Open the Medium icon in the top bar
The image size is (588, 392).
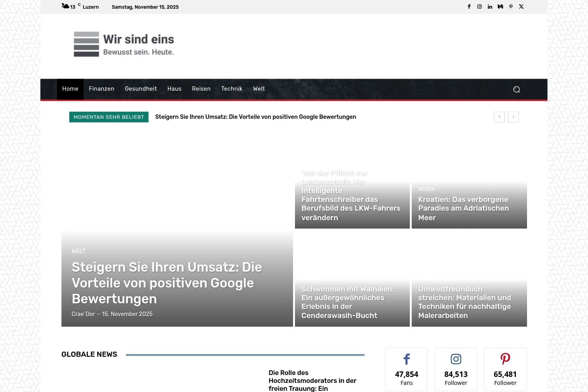(x=500, y=7)
